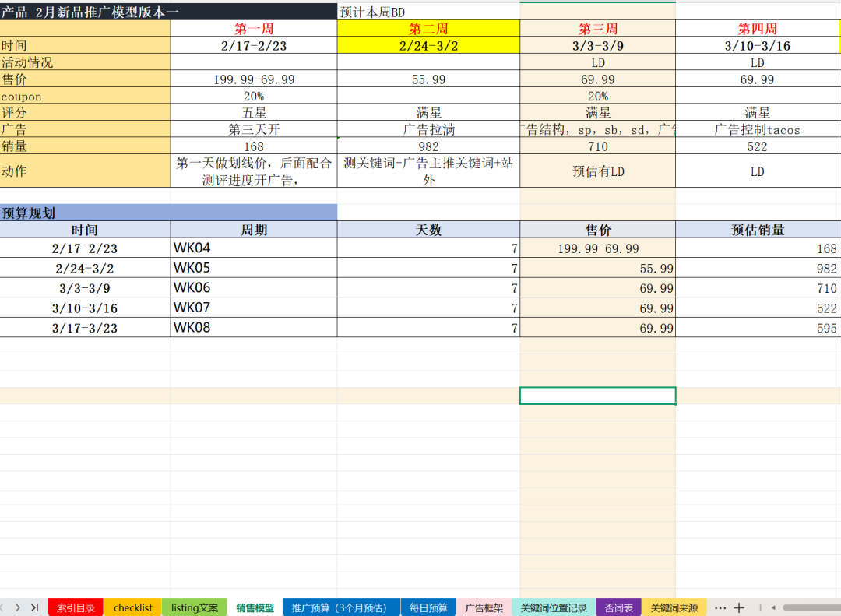Select the 销售模型 sheet tab
This screenshot has height=616, width=841.
tap(255, 608)
